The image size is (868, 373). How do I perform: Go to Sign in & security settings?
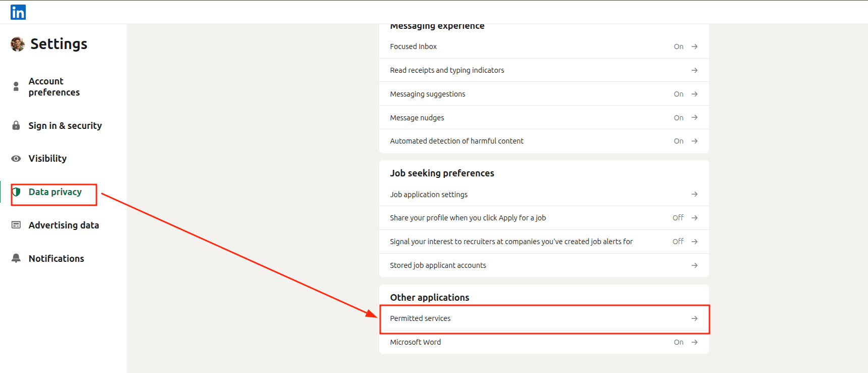click(65, 126)
